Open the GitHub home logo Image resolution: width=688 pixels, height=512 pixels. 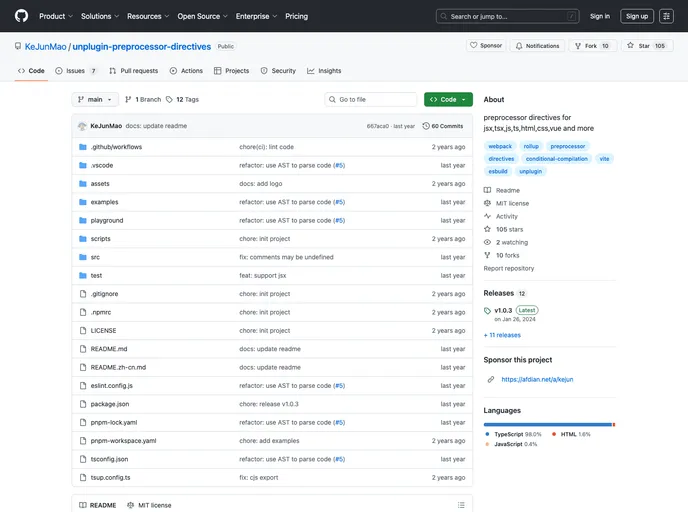21,16
